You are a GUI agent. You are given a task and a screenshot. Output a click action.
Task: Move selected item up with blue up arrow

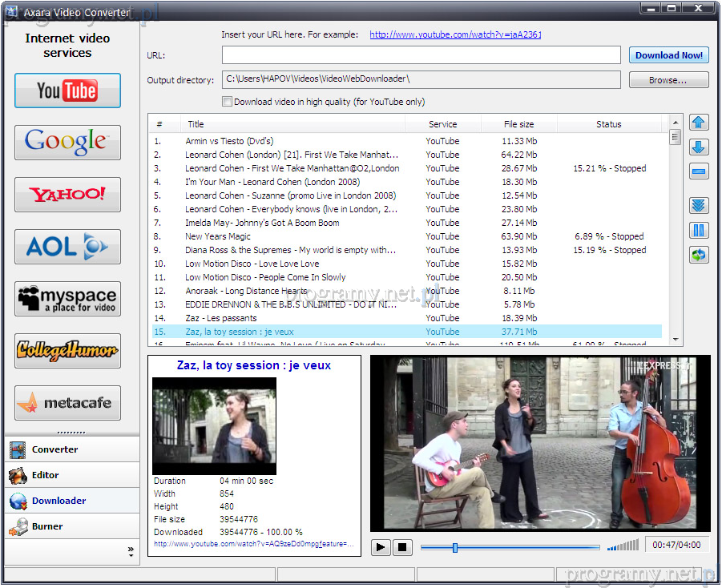click(699, 123)
